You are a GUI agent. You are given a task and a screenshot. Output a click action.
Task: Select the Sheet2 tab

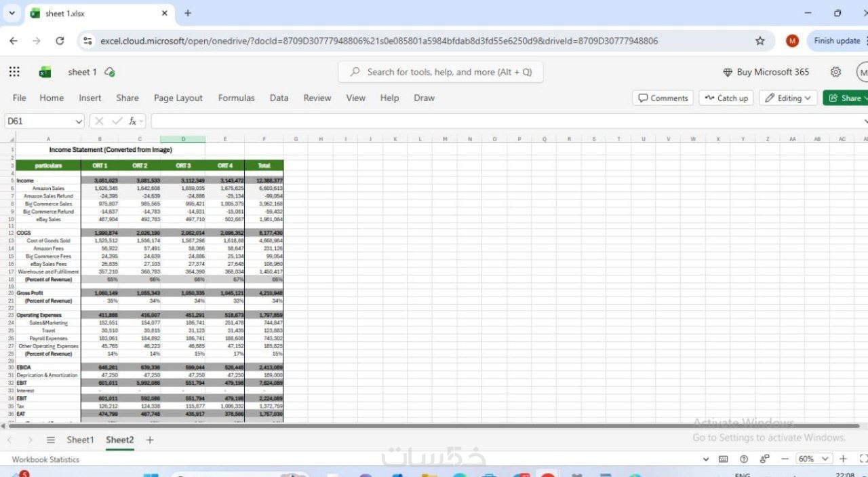120,440
